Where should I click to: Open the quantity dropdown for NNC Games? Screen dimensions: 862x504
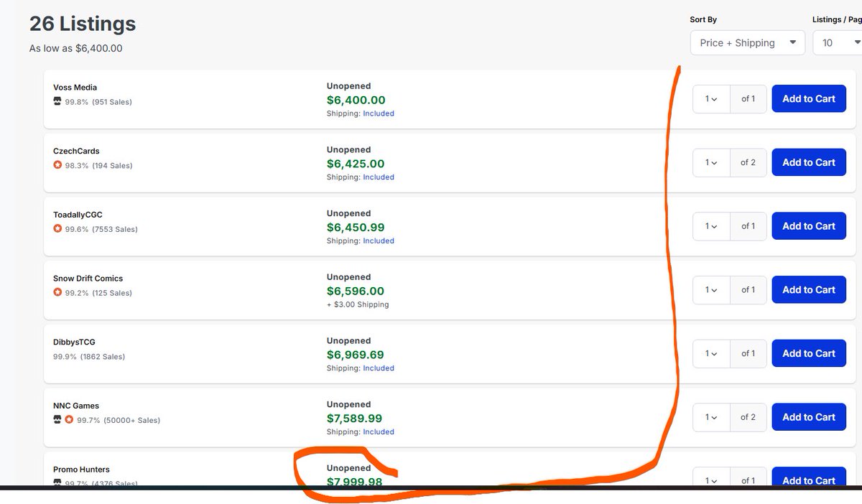[712, 417]
